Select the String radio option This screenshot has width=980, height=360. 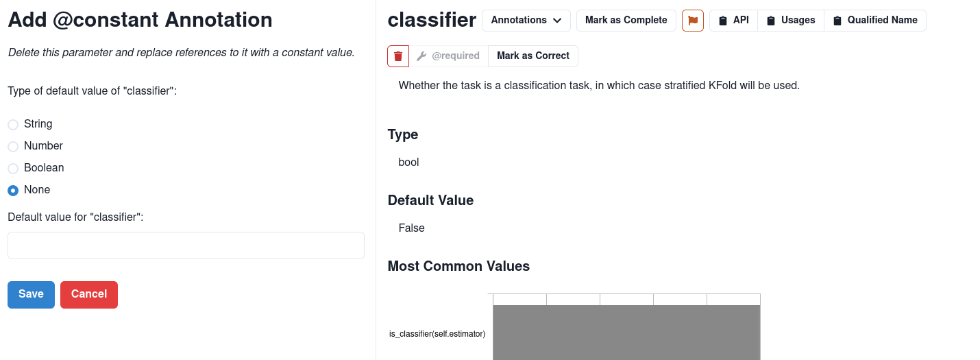pos(13,125)
